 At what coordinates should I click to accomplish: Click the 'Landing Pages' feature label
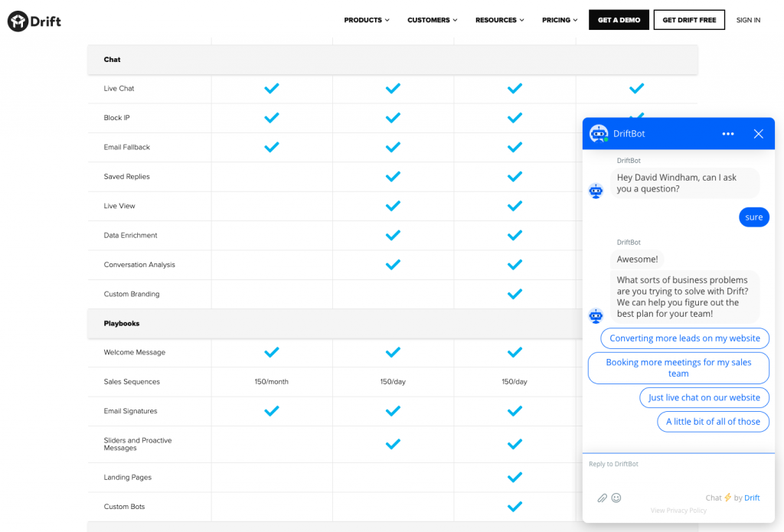pos(128,478)
